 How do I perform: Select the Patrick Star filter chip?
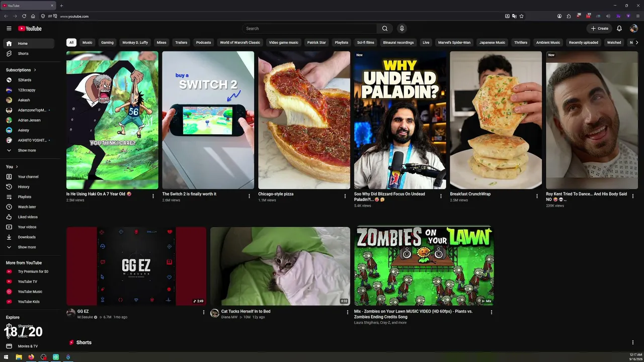pos(316,43)
